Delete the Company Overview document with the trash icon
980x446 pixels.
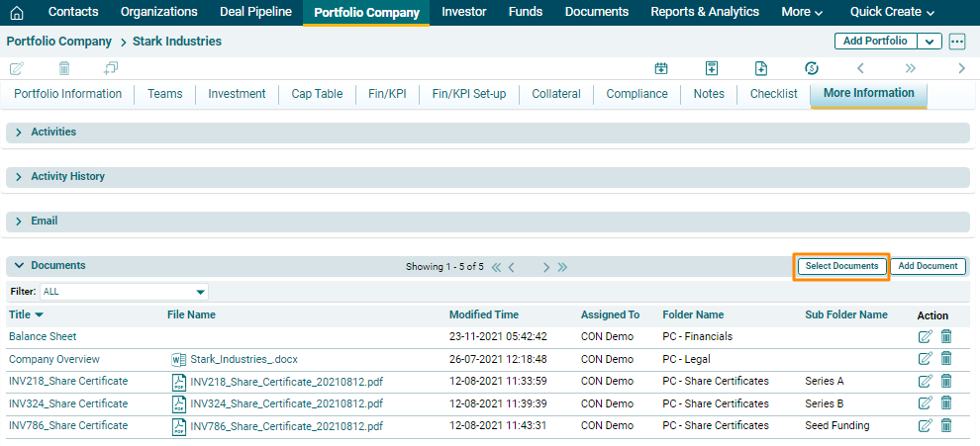(x=946, y=359)
